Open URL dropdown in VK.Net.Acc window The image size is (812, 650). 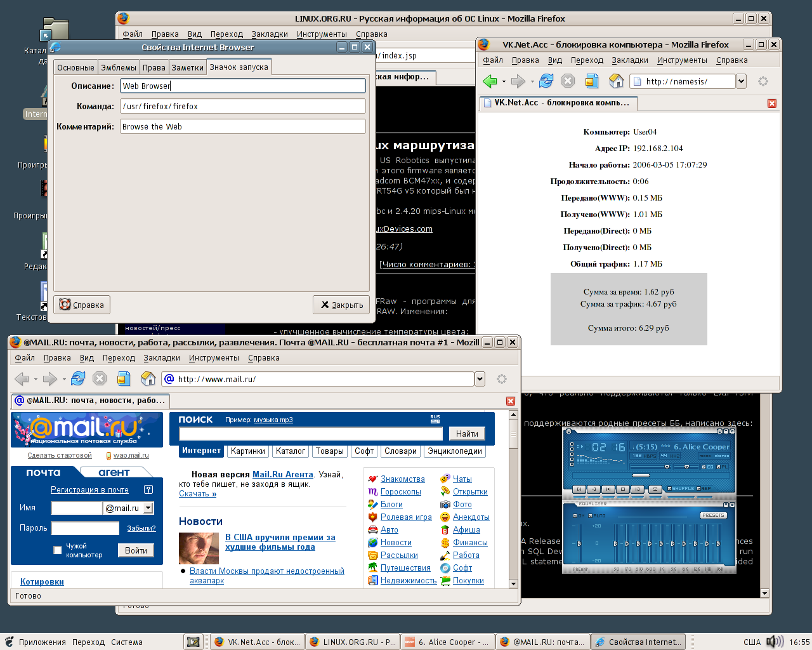coord(741,81)
